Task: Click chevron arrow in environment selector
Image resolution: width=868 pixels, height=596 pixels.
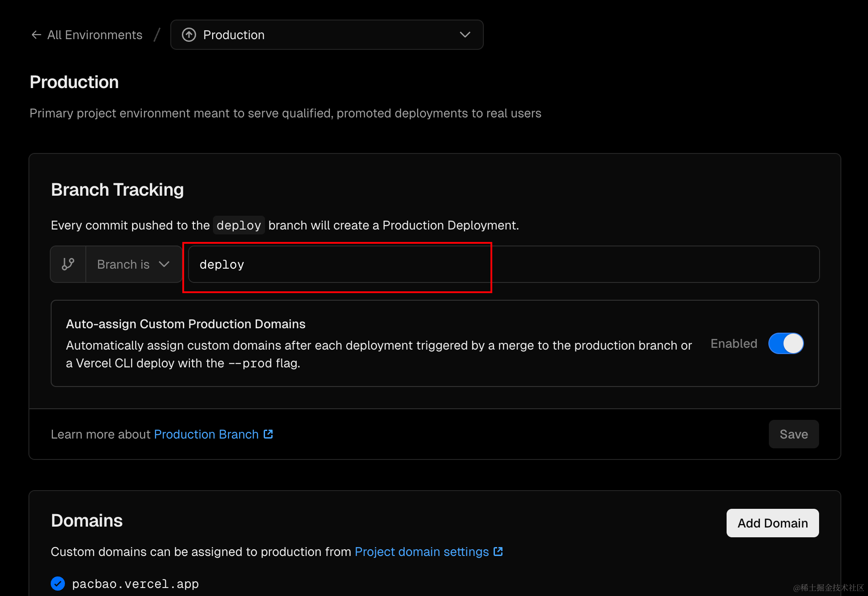Action: (x=465, y=35)
